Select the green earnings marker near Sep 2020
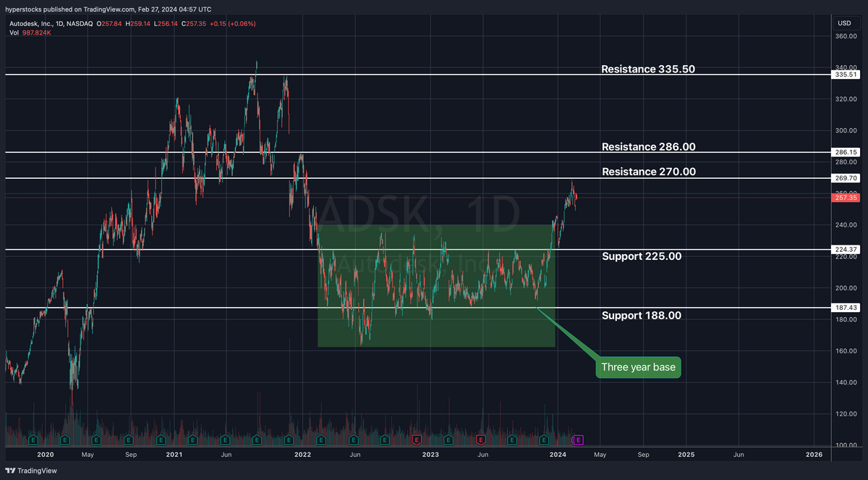Viewport: 868px width, 480px height. pyautogui.click(x=128, y=439)
